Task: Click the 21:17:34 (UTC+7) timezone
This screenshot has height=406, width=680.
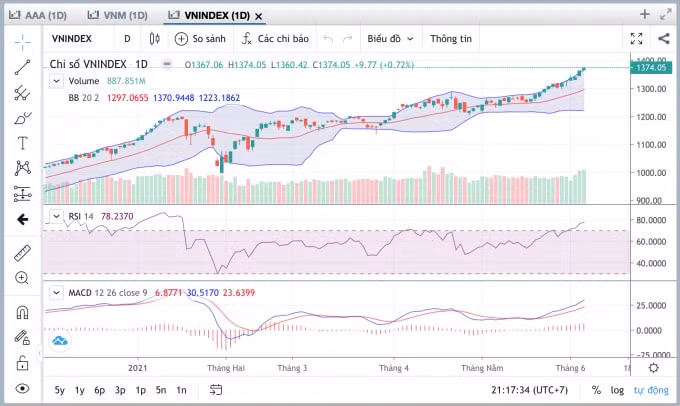Action: (530, 390)
